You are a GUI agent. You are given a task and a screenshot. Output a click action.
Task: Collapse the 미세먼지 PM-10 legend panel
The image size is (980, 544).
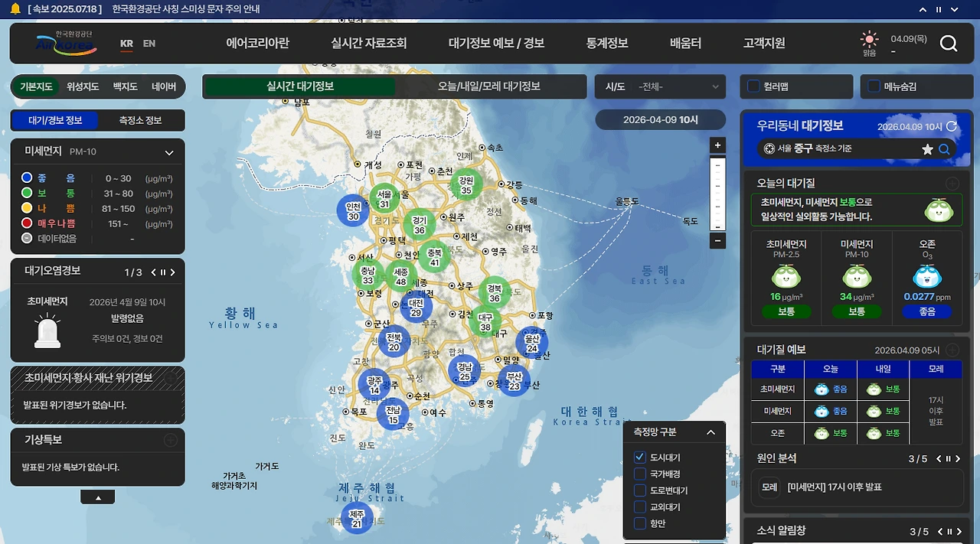(168, 152)
